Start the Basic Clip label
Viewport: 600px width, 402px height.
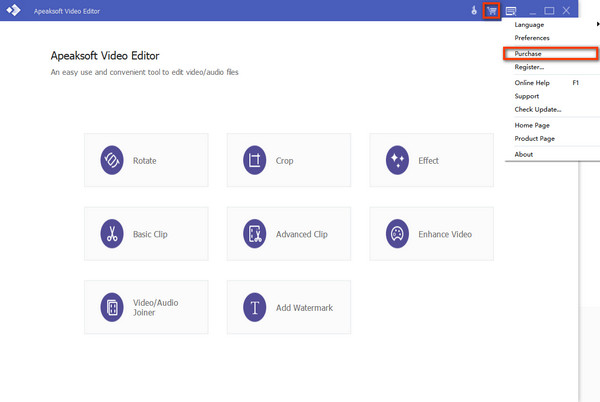(x=150, y=234)
